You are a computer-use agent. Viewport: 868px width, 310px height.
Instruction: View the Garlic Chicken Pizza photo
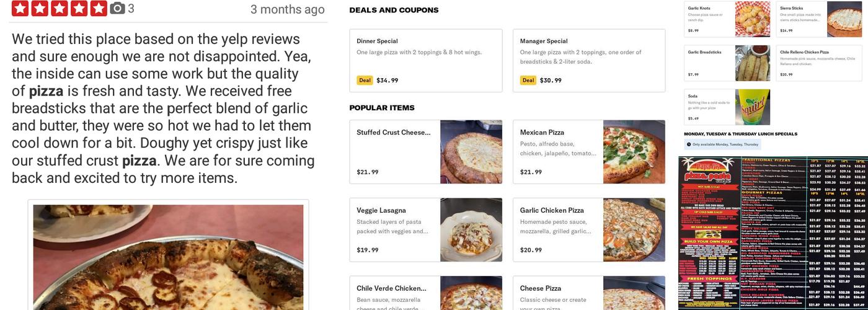click(x=634, y=230)
